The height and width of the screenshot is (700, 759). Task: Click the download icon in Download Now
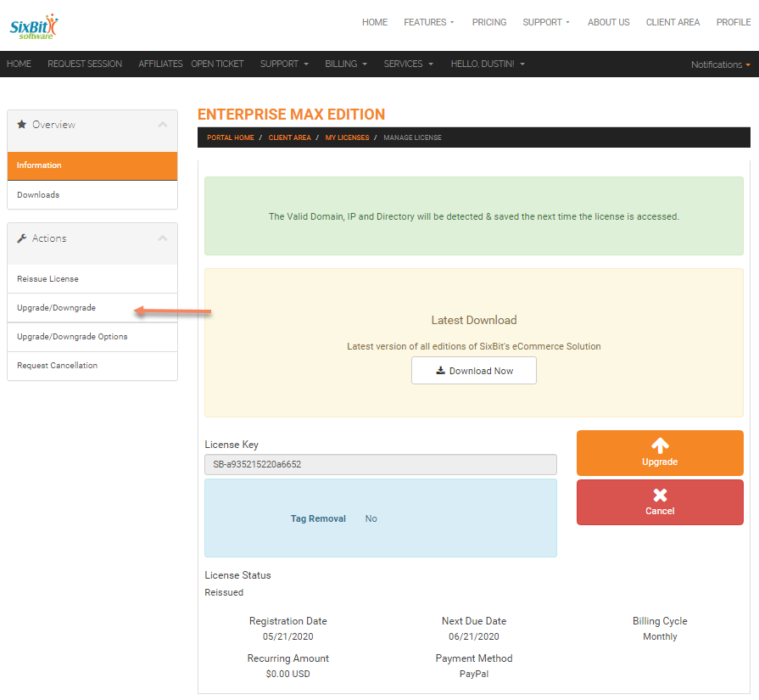pos(440,371)
